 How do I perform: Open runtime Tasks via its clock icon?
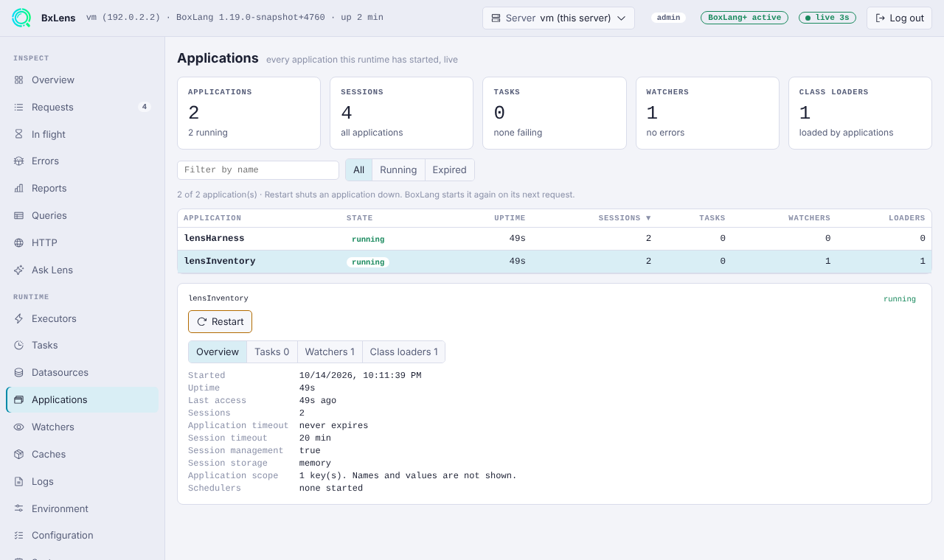18,345
